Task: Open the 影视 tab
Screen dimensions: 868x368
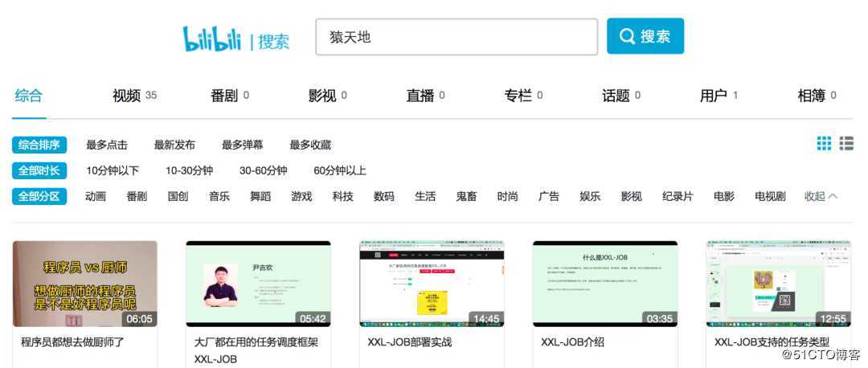Action: coord(328,96)
